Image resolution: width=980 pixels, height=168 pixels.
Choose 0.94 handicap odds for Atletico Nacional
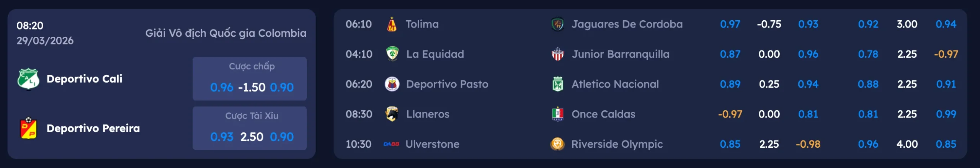click(x=808, y=84)
